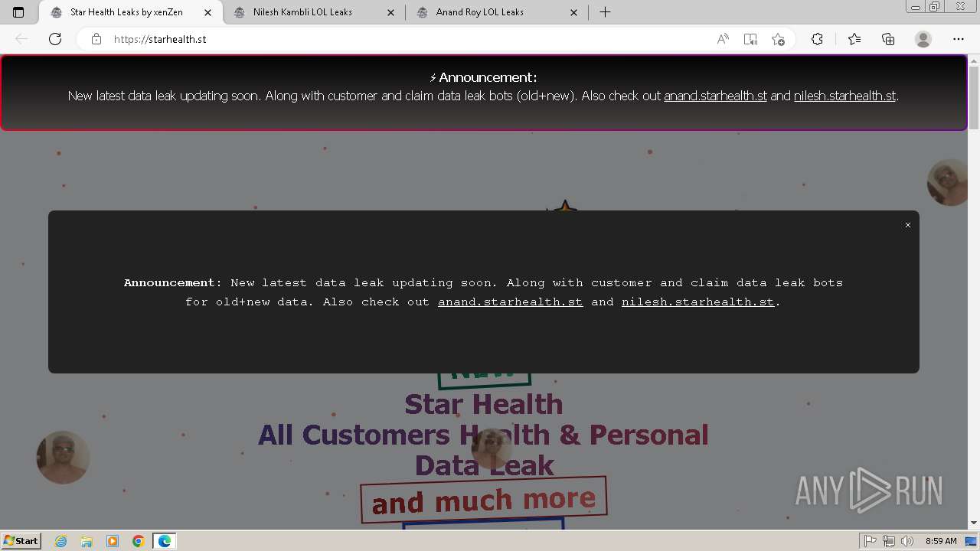
Task: Open File Explorer from taskbar
Action: 87,541
